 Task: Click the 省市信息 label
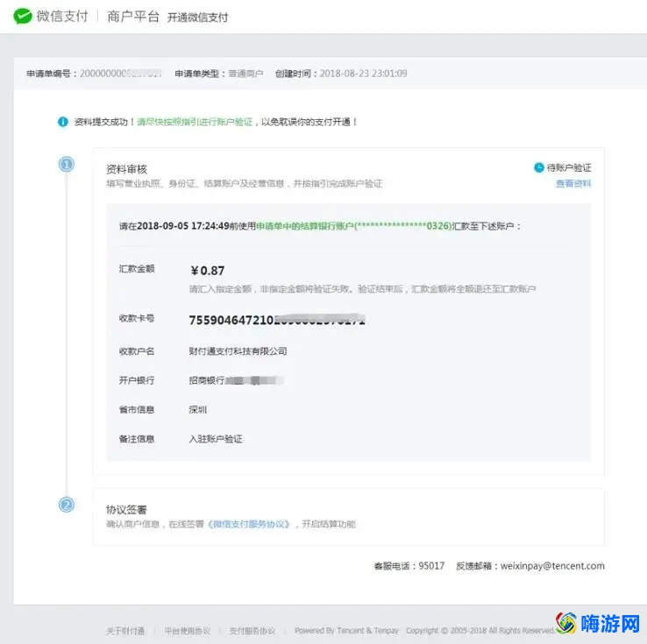click(137, 410)
